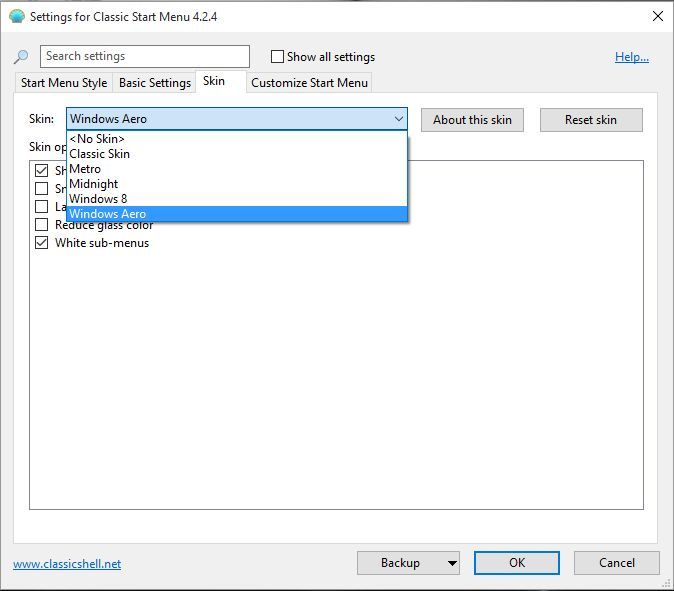
Task: Click About this skin button
Action: [x=472, y=120]
